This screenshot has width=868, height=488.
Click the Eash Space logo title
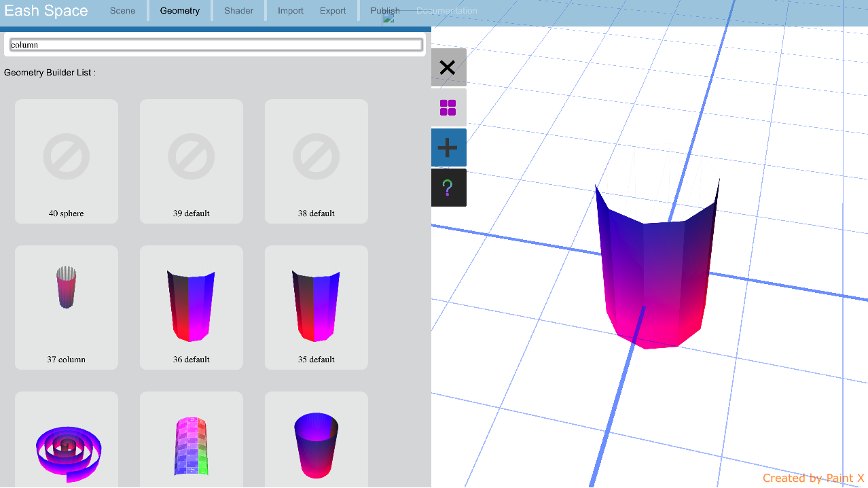coord(46,11)
